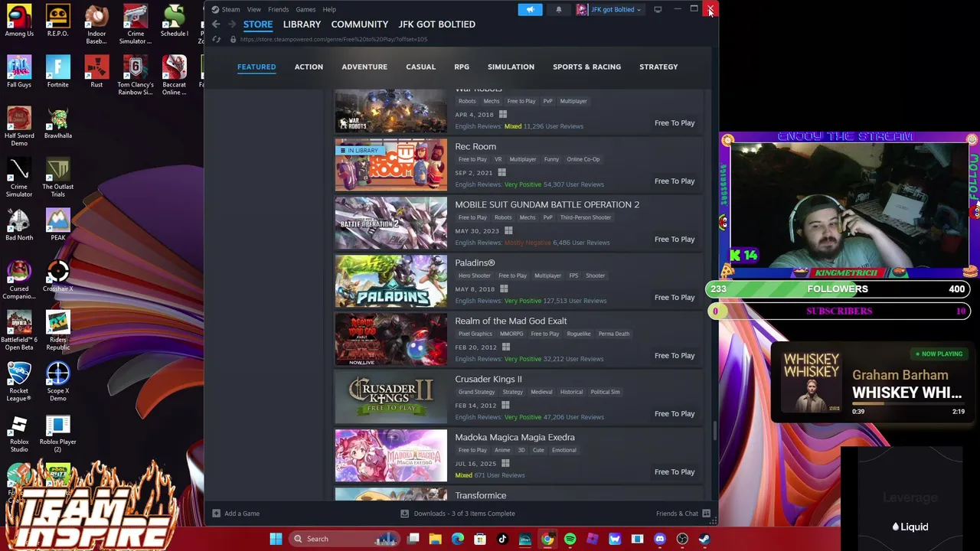The width and height of the screenshot is (980, 551).
Task: Open the Fortnite desktop shortcut
Action: coord(57,72)
